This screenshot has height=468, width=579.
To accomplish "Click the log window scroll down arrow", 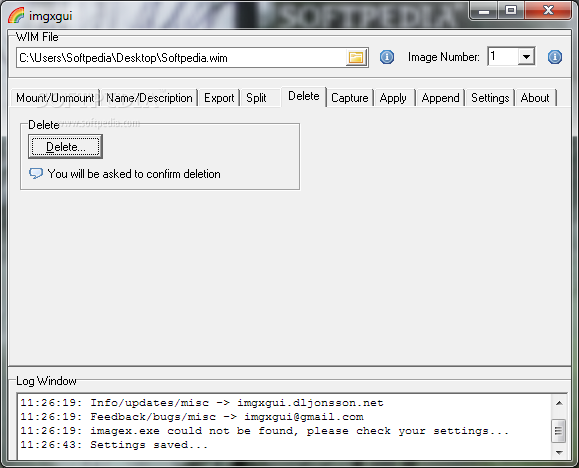I will point(559,452).
